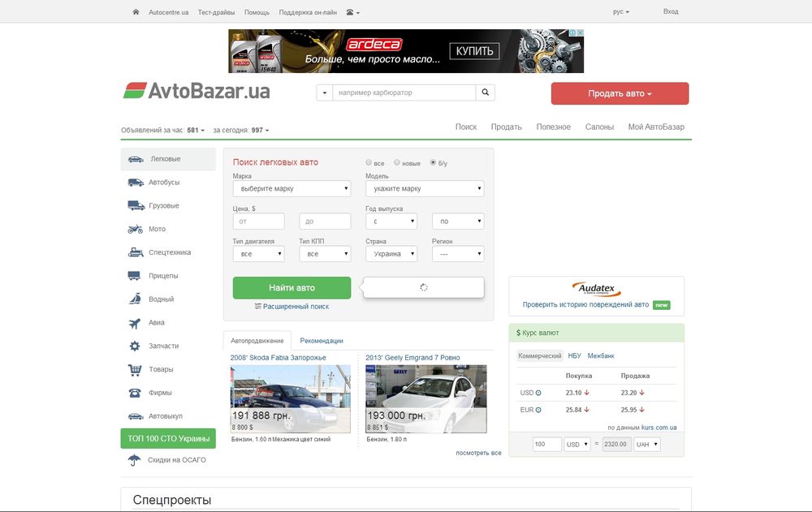This screenshot has height=512, width=812.
Task: Click the 'посмотреть все' link
Action: pyautogui.click(x=478, y=453)
